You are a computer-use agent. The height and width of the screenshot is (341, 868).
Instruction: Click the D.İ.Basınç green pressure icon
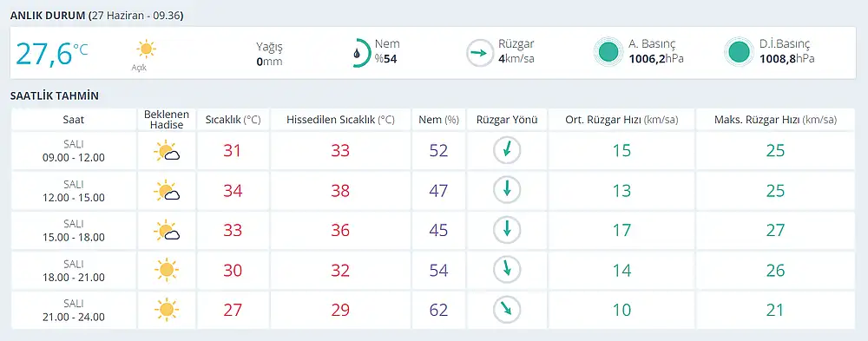pos(739,52)
